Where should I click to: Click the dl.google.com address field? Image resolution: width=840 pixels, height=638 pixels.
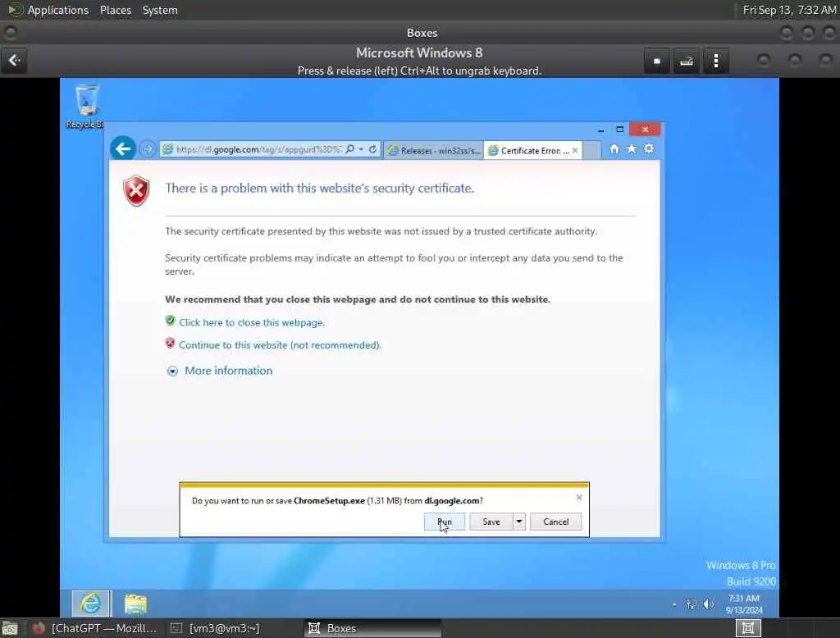[x=258, y=149]
